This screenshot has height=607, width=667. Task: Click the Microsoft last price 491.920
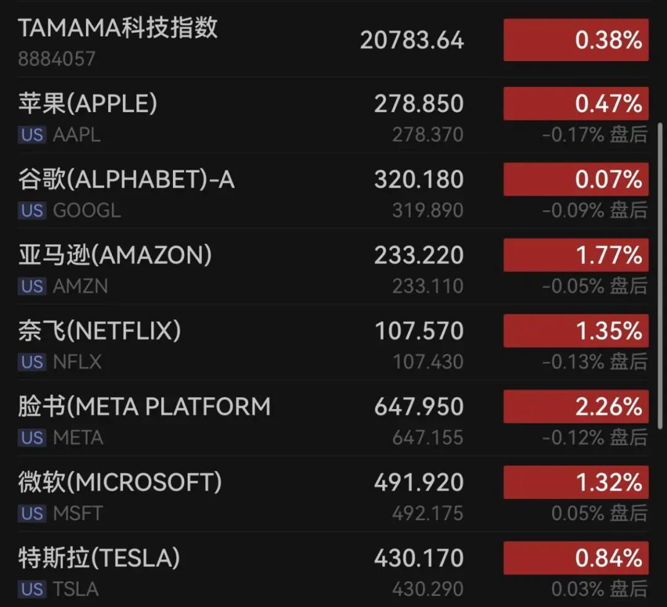pyautogui.click(x=419, y=483)
